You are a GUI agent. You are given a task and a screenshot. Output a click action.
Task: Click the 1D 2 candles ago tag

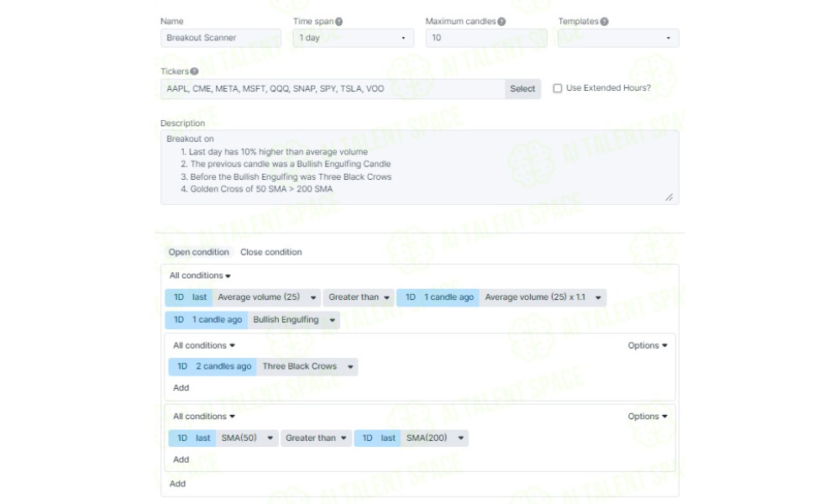point(213,366)
